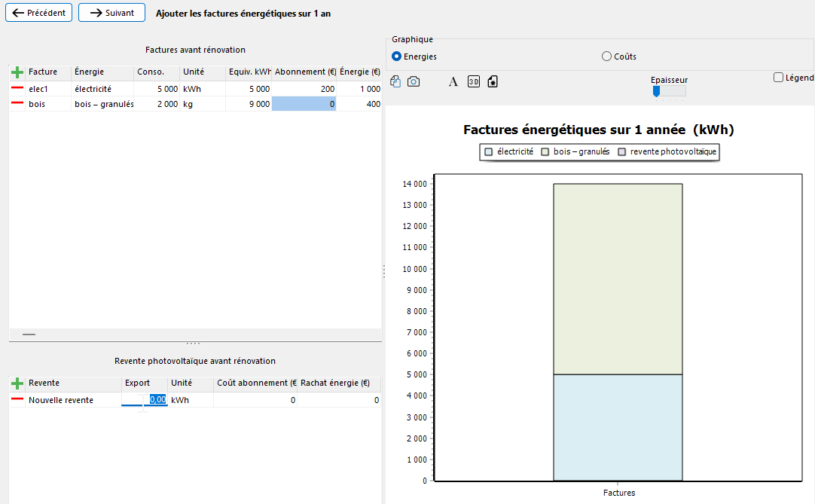
Task: Select the Energies radio button
Action: coord(397,57)
